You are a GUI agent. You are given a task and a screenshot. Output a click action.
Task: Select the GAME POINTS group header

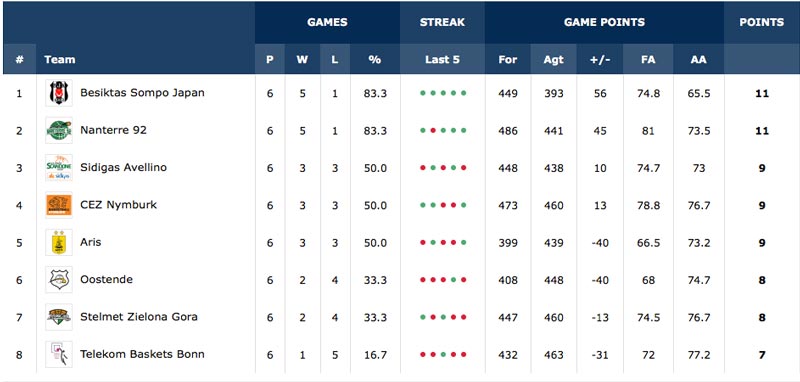coord(604,22)
